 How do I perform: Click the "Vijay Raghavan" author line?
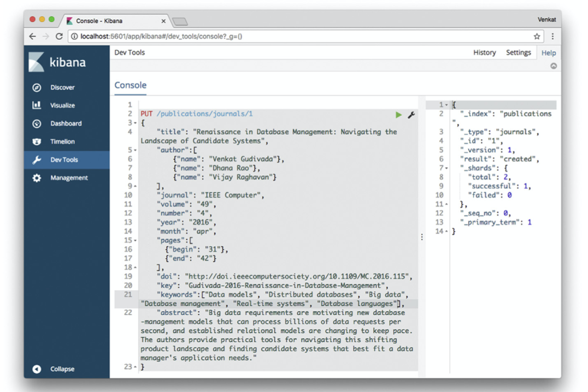pos(224,177)
